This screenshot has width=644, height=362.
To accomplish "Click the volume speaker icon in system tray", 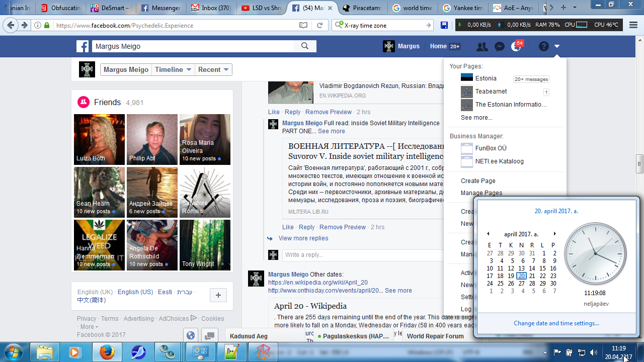I will (594, 352).
